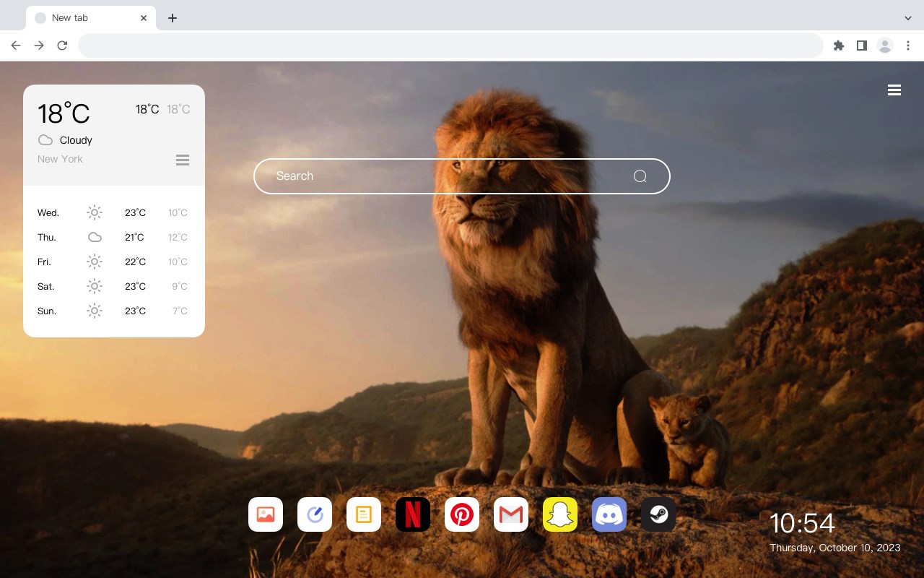924x578 pixels.
Task: Open the photo gallery shortcut icon
Action: pyautogui.click(x=266, y=514)
